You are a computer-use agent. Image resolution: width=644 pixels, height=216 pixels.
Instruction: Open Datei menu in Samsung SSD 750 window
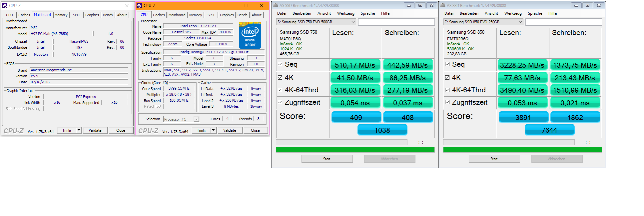point(282,13)
